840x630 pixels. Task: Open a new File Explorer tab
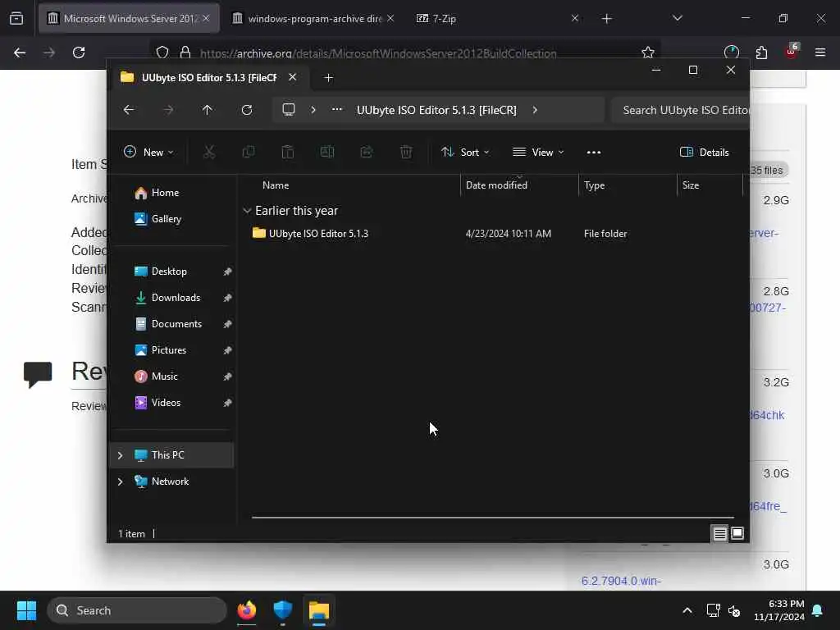328,78
